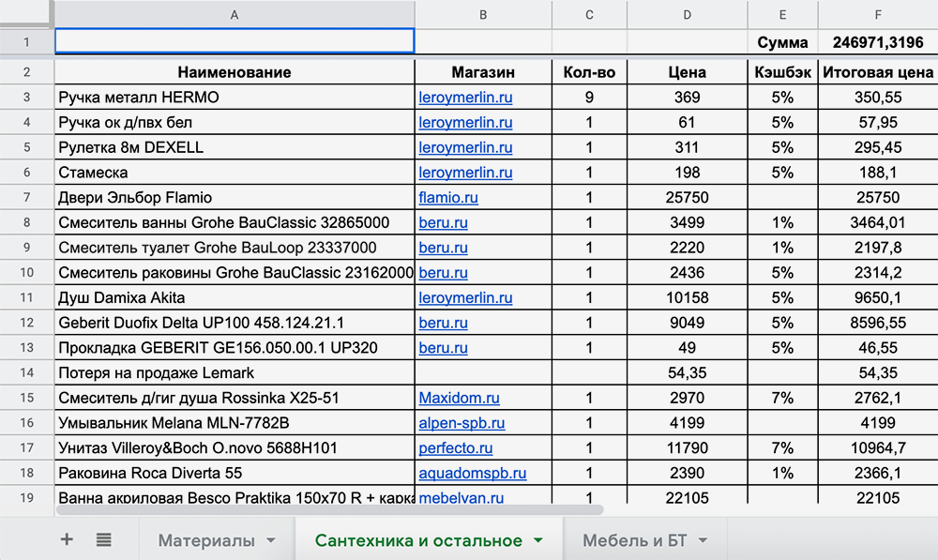The width and height of the screenshot is (938, 560).
Task: Select final price 8596,55
Action: click(878, 323)
